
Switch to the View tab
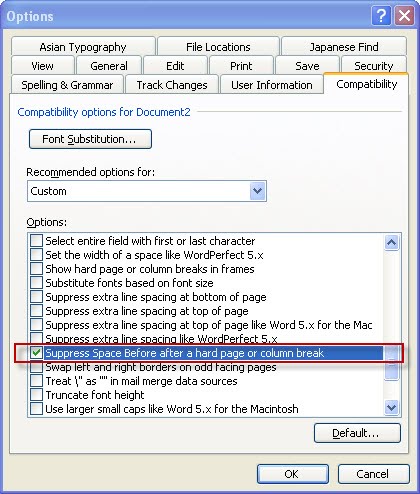coord(42,66)
